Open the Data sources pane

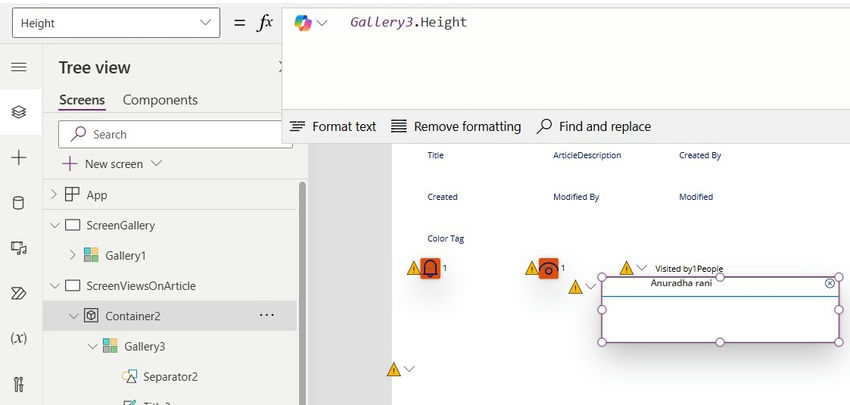pos(19,203)
